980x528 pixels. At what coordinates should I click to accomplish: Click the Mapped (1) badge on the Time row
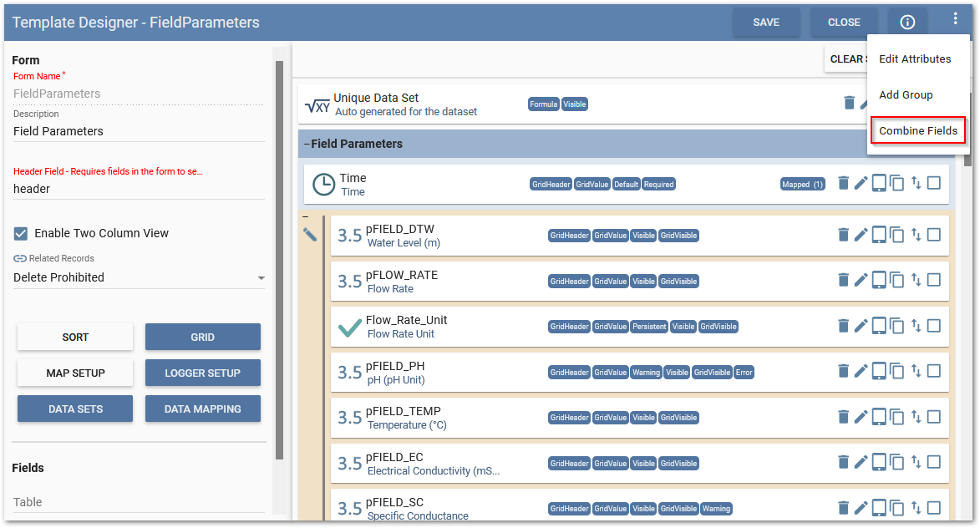802,183
